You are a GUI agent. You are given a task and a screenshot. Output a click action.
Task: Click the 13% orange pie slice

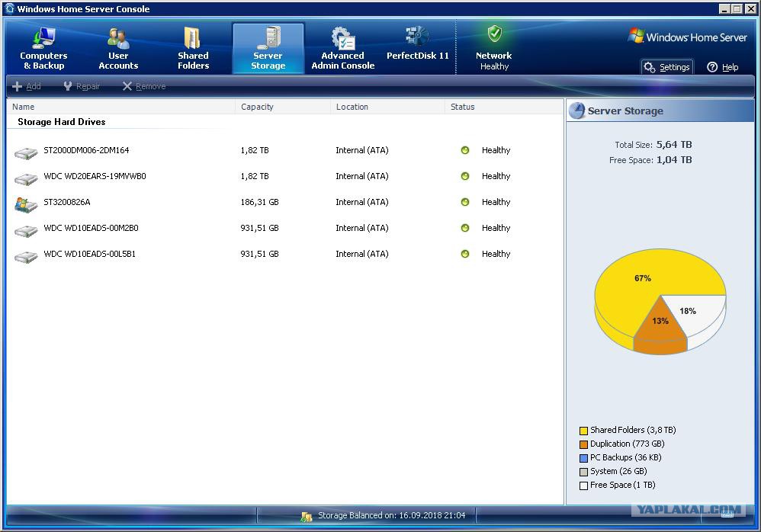point(660,322)
